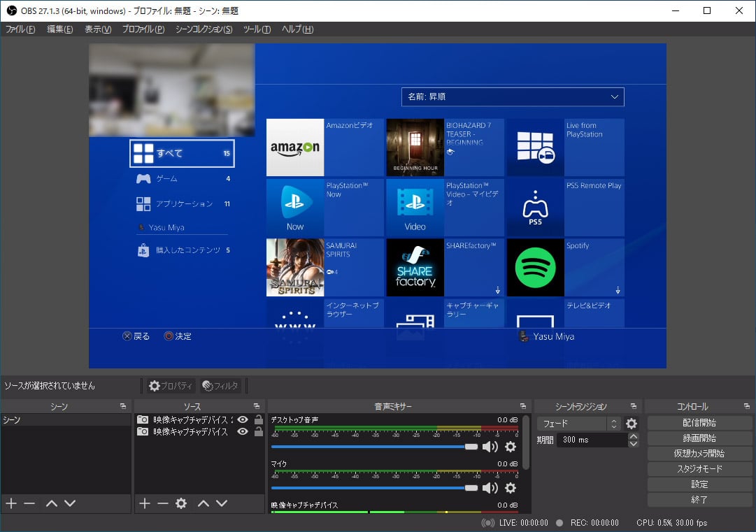The image size is (756, 532).
Task: Click ゲーム category in preview
Action: pos(183,179)
